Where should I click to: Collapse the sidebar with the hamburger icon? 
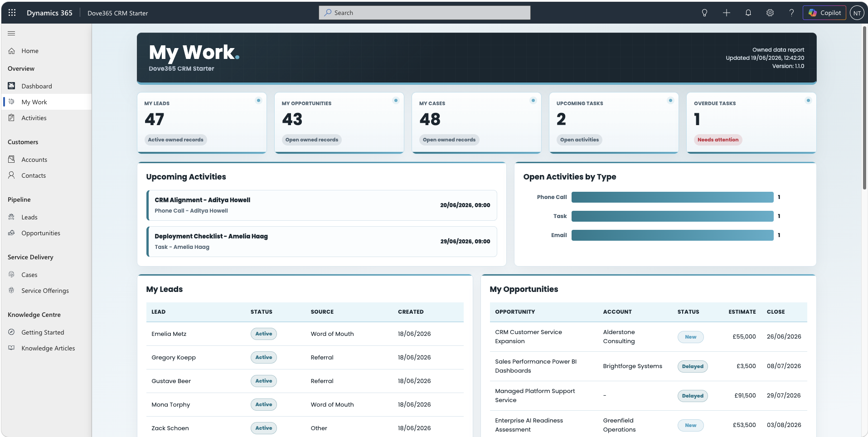click(x=11, y=33)
